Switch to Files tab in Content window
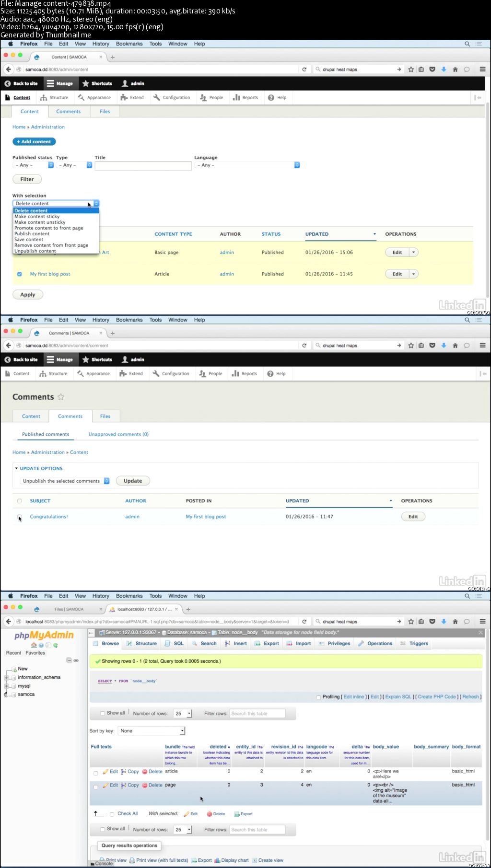491x868 pixels. click(x=105, y=111)
